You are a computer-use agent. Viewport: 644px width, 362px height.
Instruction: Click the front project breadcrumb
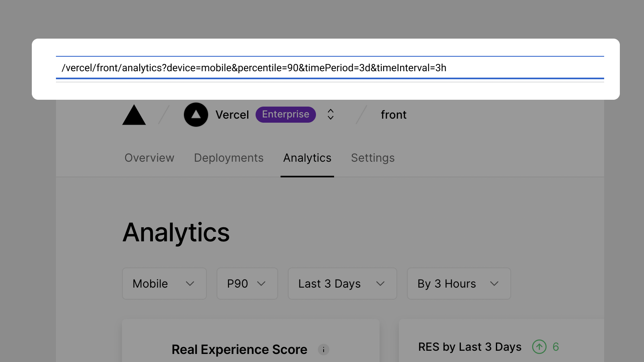coord(393,115)
